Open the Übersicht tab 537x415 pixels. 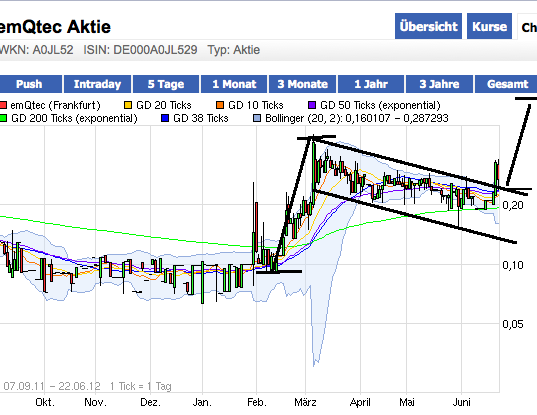(x=428, y=26)
